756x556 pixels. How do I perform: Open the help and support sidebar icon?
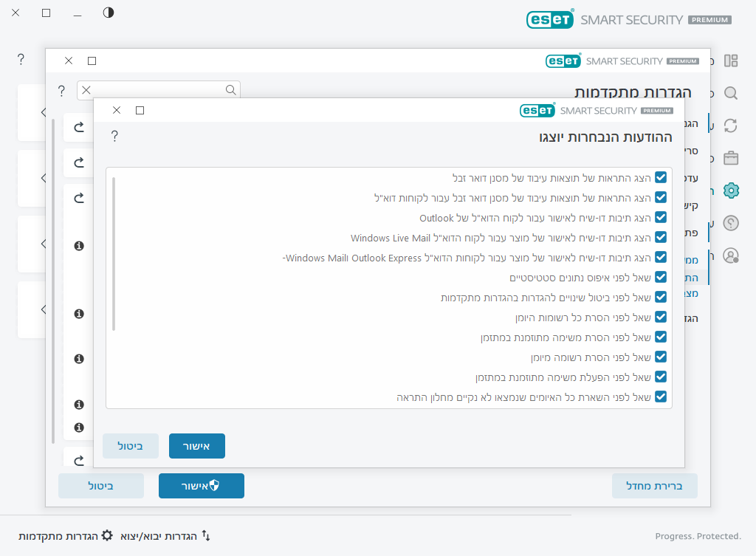point(731,223)
